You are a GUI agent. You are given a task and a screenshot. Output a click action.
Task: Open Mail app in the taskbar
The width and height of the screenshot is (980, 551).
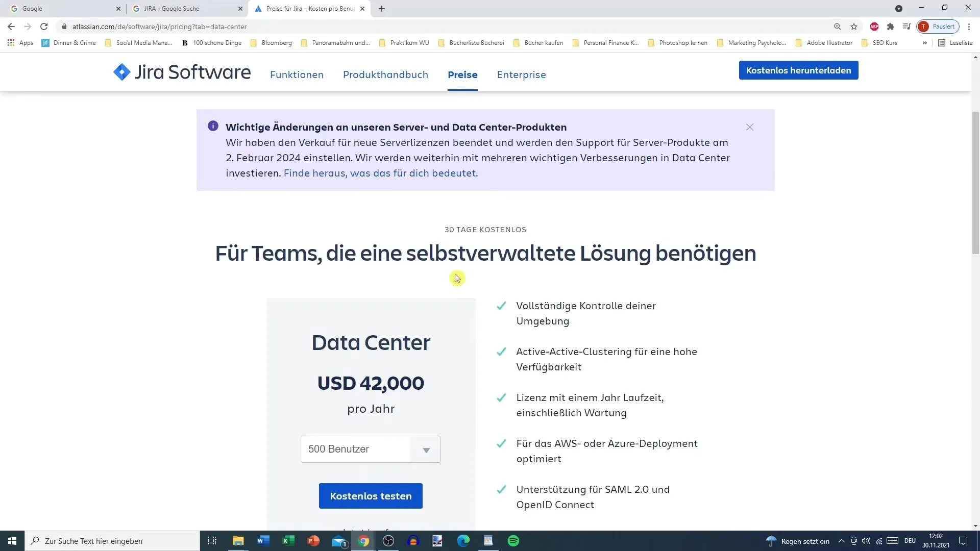point(339,541)
